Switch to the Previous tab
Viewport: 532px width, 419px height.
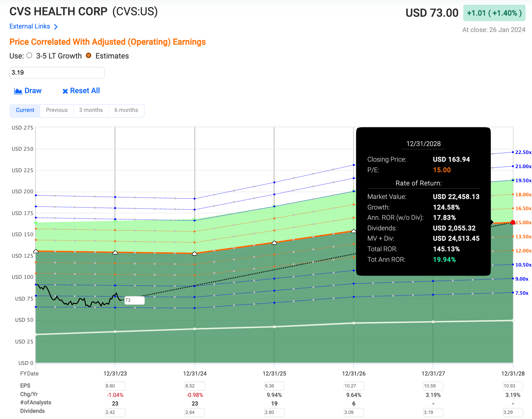pyautogui.click(x=57, y=110)
